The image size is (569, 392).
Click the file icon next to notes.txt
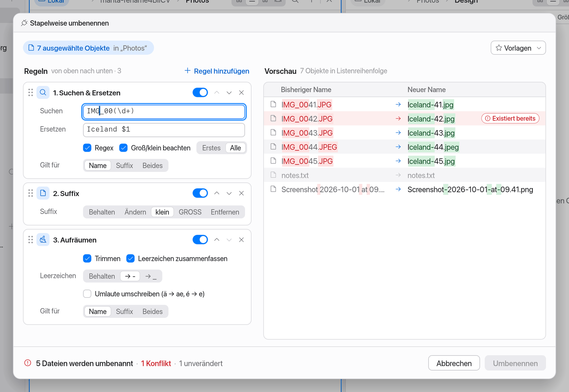click(x=273, y=175)
